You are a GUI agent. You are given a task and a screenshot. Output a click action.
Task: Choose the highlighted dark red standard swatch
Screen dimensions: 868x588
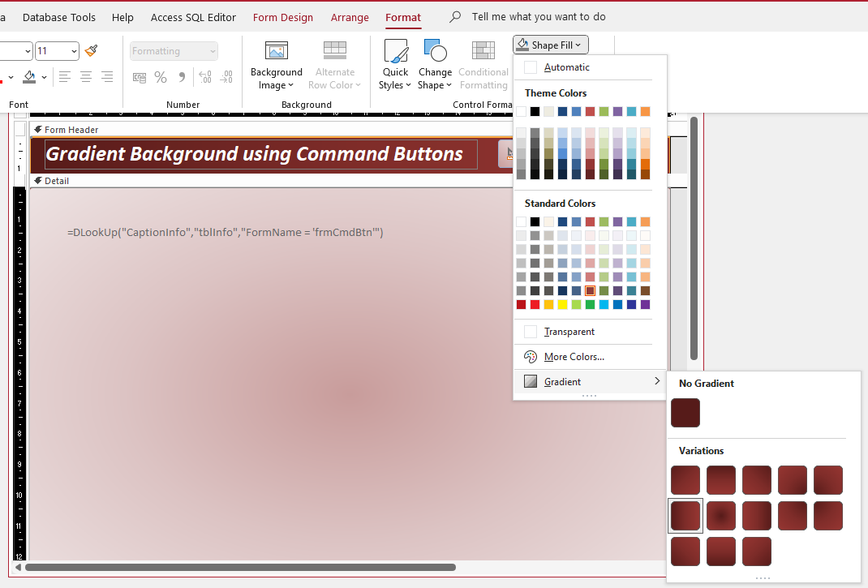click(590, 290)
